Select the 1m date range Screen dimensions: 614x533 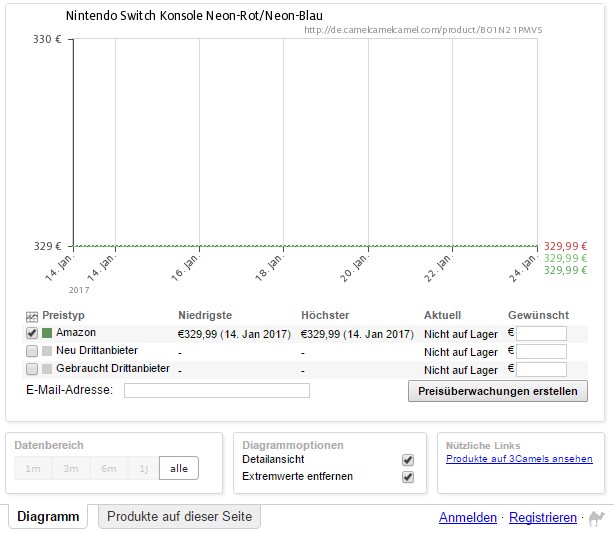[33, 468]
